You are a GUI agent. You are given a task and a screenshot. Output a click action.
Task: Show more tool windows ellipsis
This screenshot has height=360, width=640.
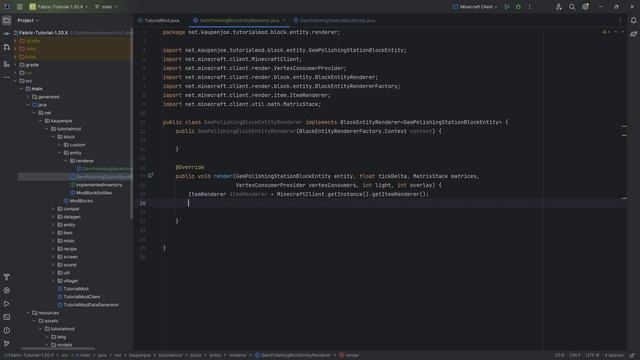(7, 77)
